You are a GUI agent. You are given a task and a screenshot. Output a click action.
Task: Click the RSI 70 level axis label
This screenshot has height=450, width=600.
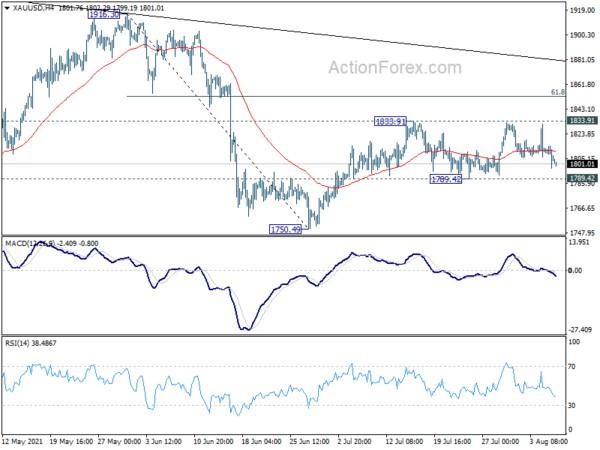coord(574,368)
